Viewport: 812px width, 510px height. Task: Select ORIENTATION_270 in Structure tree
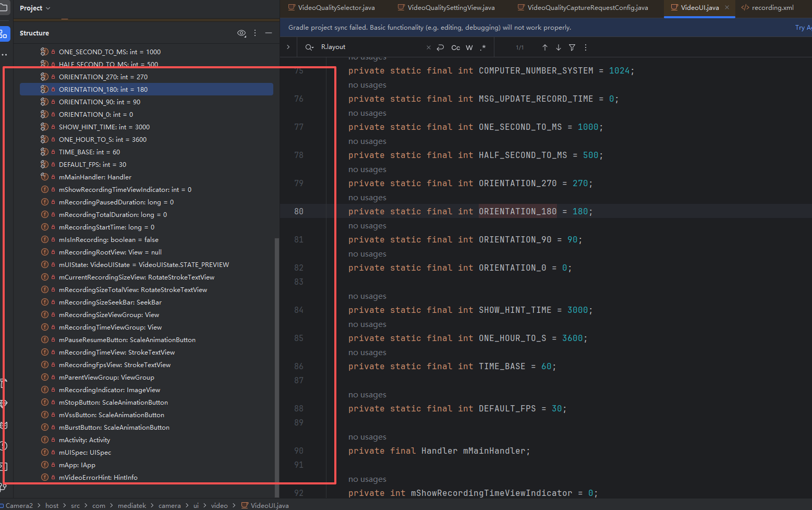coord(146,77)
